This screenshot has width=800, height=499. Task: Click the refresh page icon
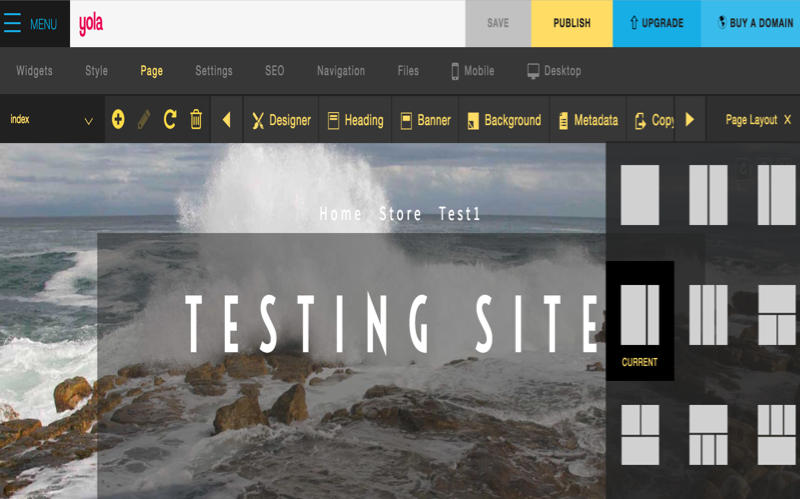coord(170,120)
